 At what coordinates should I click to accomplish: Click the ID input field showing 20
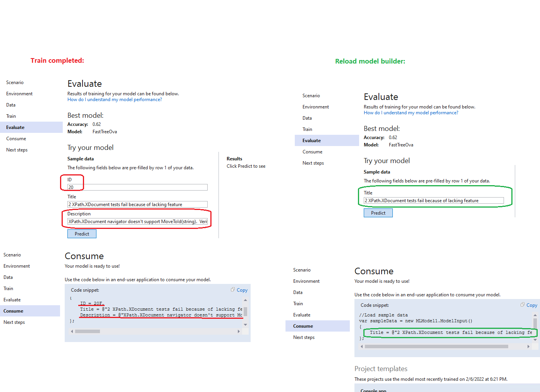coord(137,187)
